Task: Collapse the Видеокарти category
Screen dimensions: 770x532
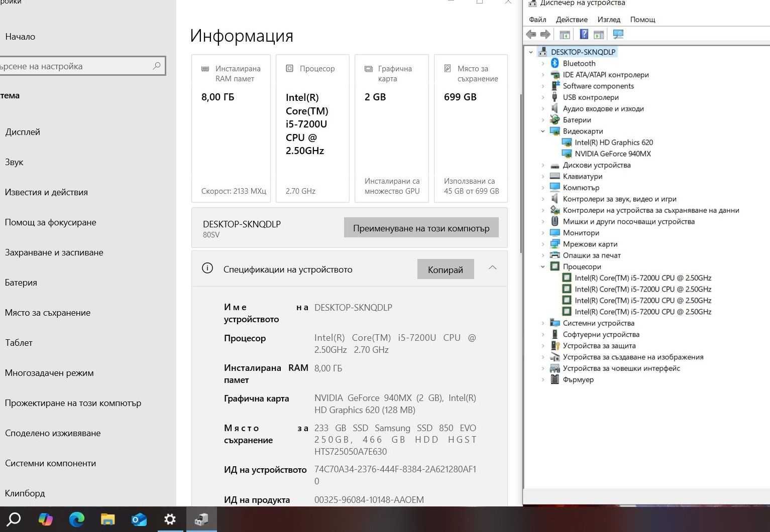Action: (543, 131)
